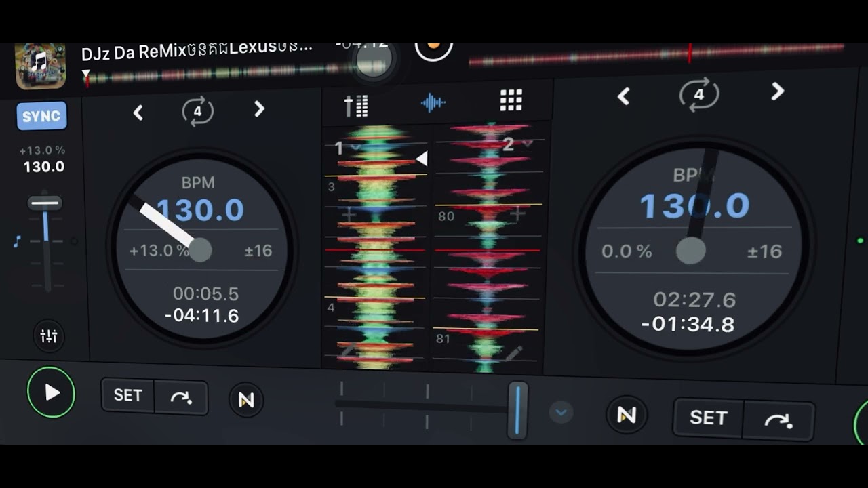Screen dimensions: 868x488
Task: Add a marker with deck 2 plus icon
Action: (518, 214)
